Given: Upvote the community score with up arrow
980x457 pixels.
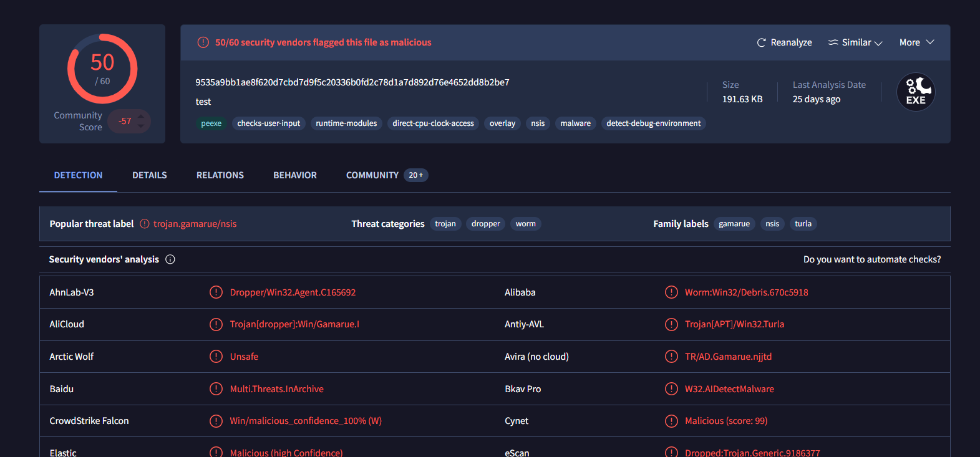Looking at the screenshot, I should [141, 116].
